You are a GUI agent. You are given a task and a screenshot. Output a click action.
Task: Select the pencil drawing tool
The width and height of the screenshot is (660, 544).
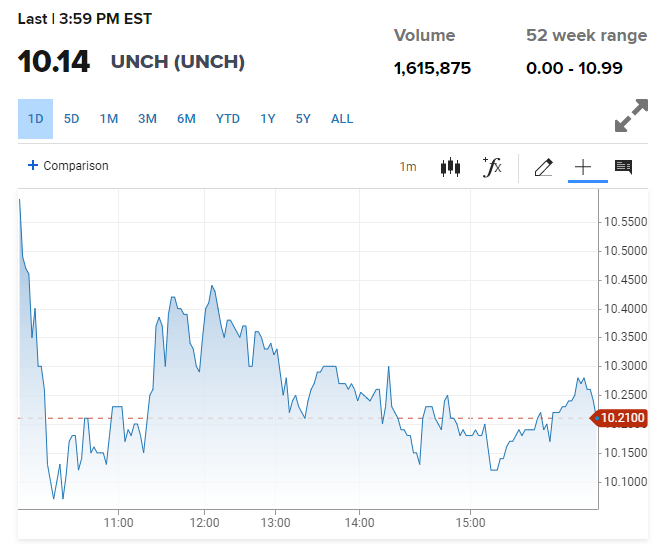(543, 167)
